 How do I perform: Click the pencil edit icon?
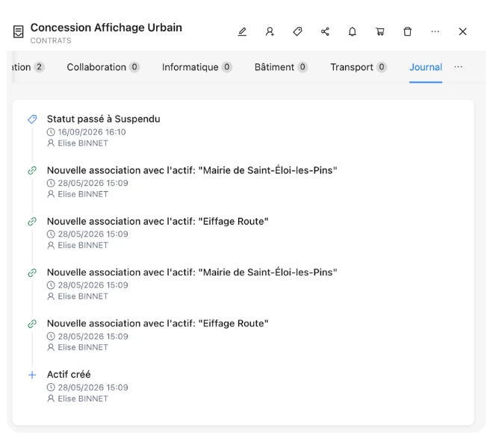[x=242, y=32]
